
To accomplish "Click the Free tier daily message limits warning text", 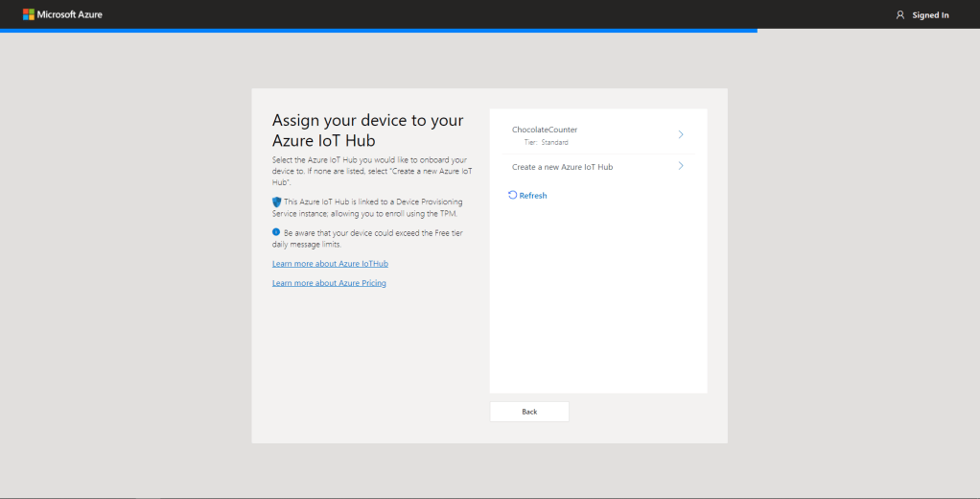I will (x=374, y=238).
